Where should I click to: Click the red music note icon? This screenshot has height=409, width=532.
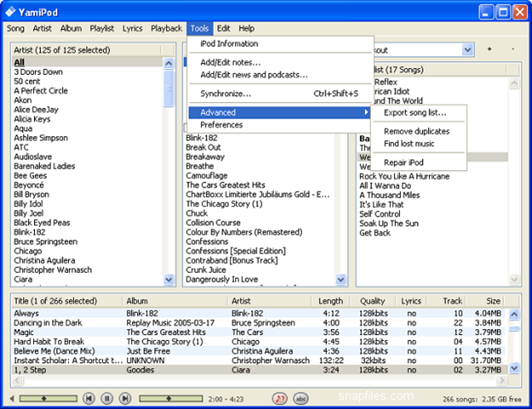point(280,398)
